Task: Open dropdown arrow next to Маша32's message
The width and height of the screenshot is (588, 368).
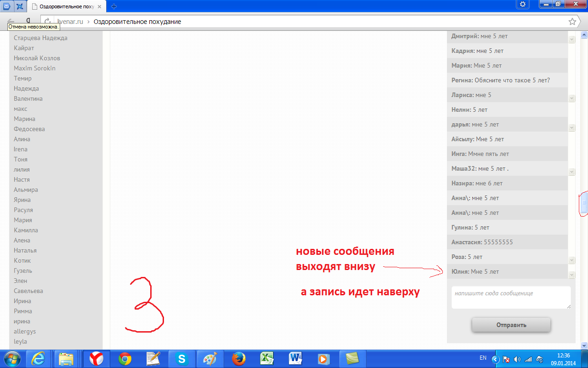Action: pyautogui.click(x=571, y=172)
